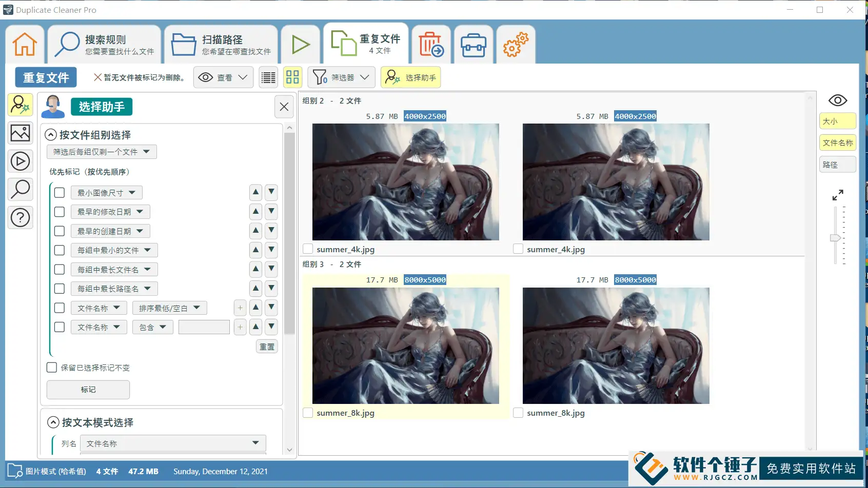Click the expand thumbnails arrows icon
Viewport: 868px width, 488px height.
pos(838,195)
